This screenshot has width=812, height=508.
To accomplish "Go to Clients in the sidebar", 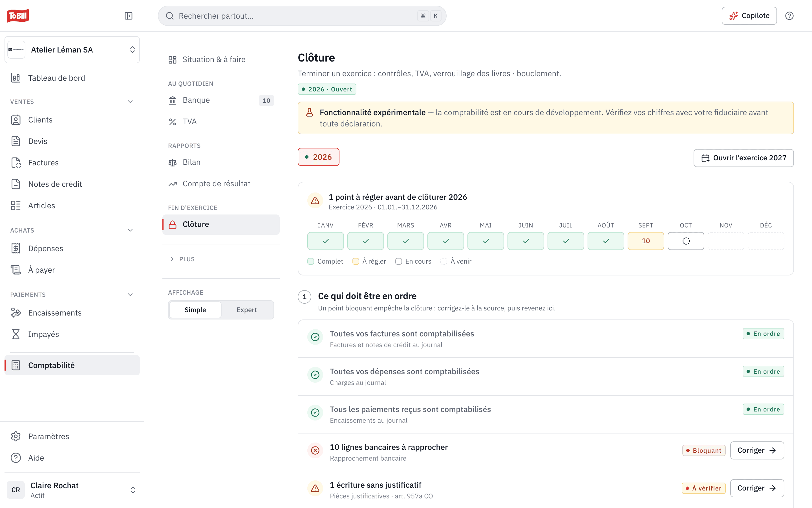I will pyautogui.click(x=72, y=120).
